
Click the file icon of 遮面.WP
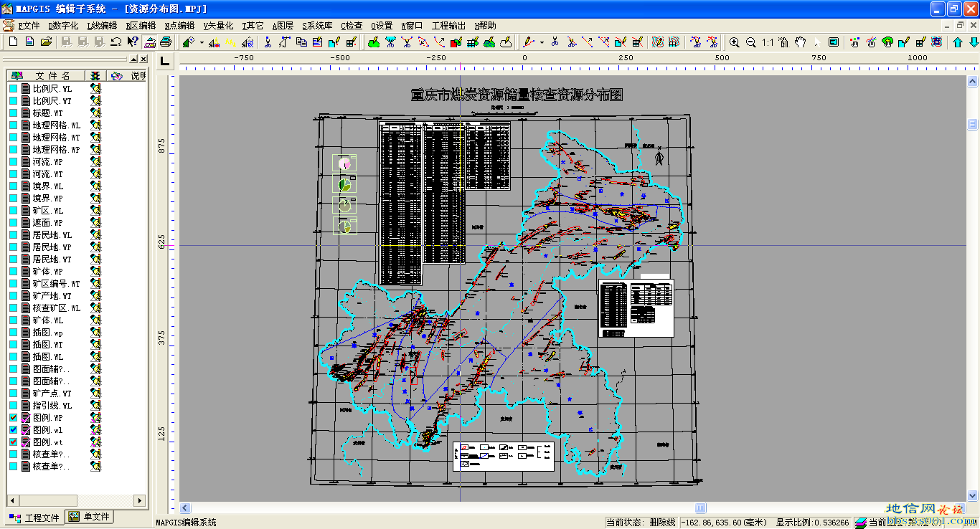tap(26, 222)
